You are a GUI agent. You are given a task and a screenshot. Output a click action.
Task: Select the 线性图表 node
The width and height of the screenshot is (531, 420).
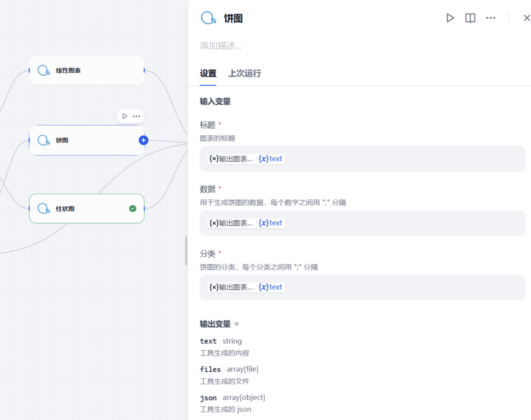(x=87, y=71)
